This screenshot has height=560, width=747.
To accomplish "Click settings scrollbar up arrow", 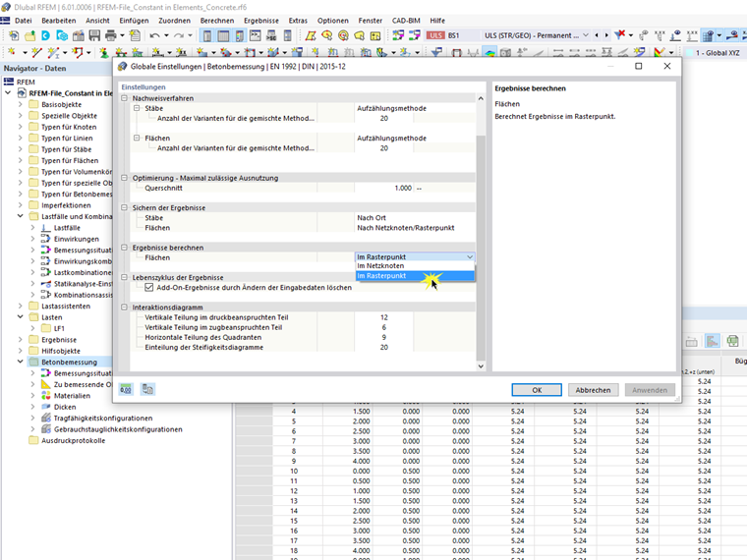I will click(481, 98).
